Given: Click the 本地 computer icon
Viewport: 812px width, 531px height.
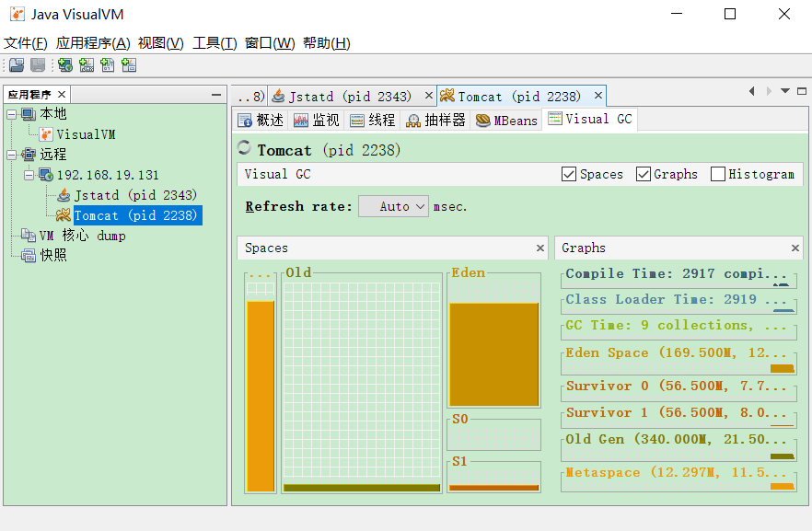Looking at the screenshot, I should tap(29, 114).
